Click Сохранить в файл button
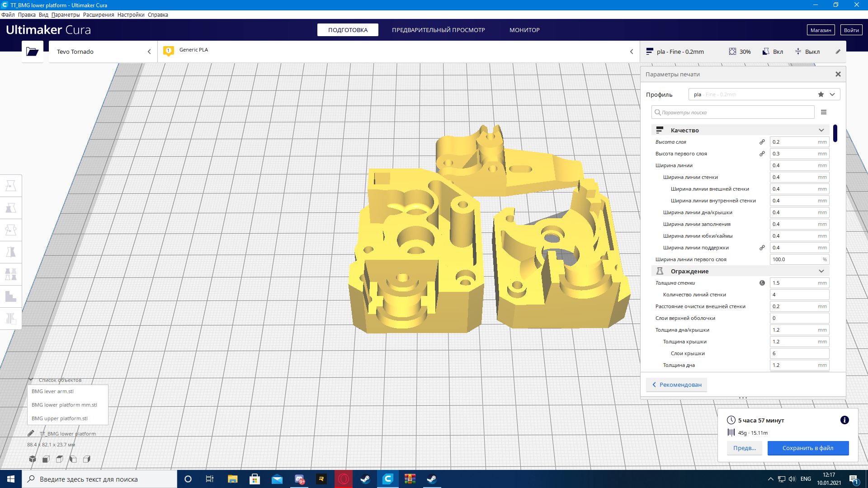This screenshot has height=488, width=868. pos(808,448)
